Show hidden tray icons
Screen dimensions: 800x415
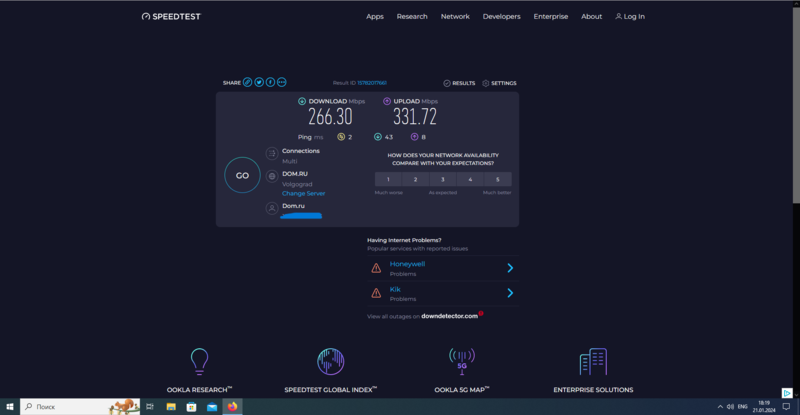(720, 407)
